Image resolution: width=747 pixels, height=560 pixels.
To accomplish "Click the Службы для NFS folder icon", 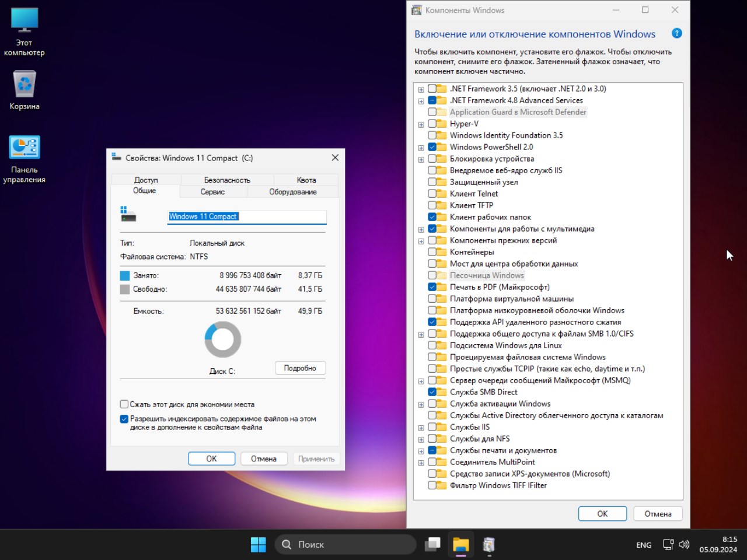I will pyautogui.click(x=442, y=439).
